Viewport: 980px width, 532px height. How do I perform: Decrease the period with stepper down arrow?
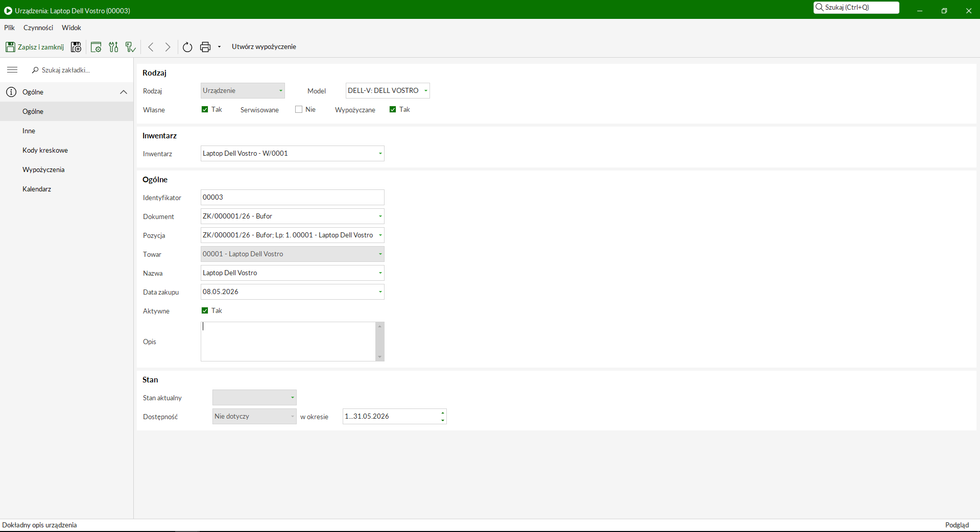(x=443, y=421)
